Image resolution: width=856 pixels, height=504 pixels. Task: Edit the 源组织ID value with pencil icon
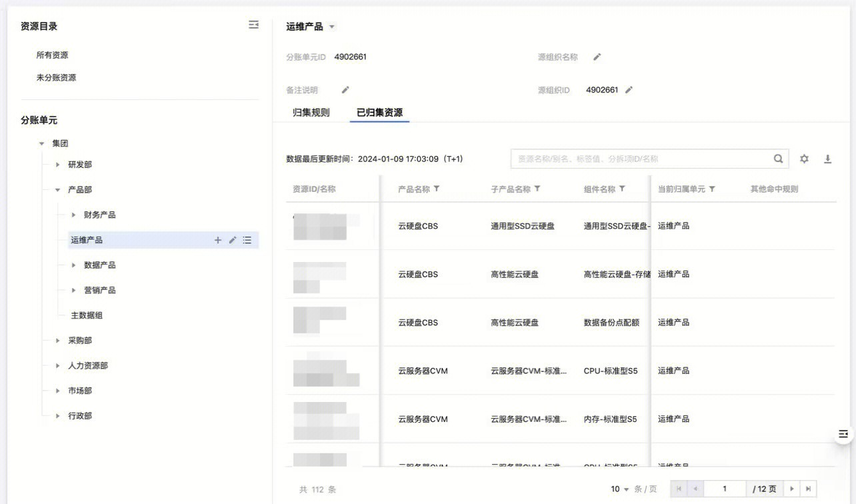coord(629,90)
